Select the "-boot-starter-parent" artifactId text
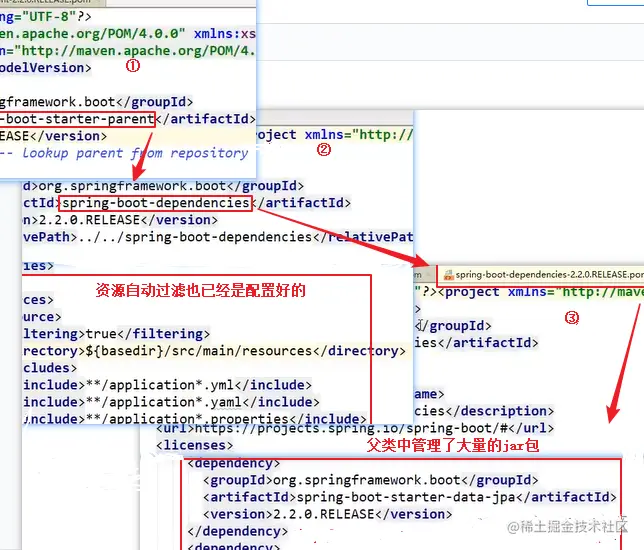 77,119
